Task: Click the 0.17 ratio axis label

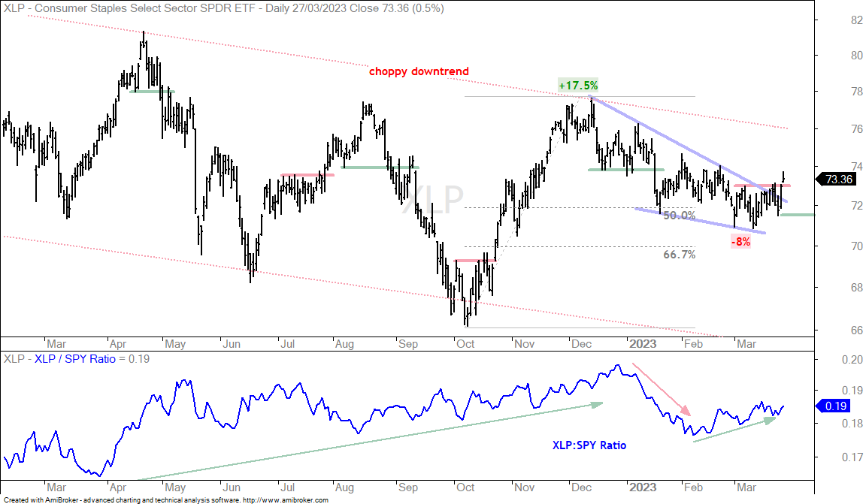Action: [852, 457]
